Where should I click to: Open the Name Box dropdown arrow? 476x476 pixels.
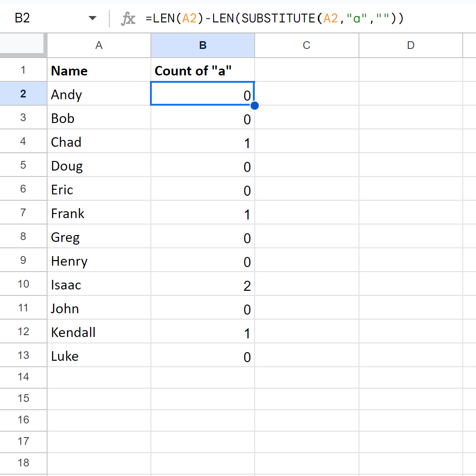(93, 18)
